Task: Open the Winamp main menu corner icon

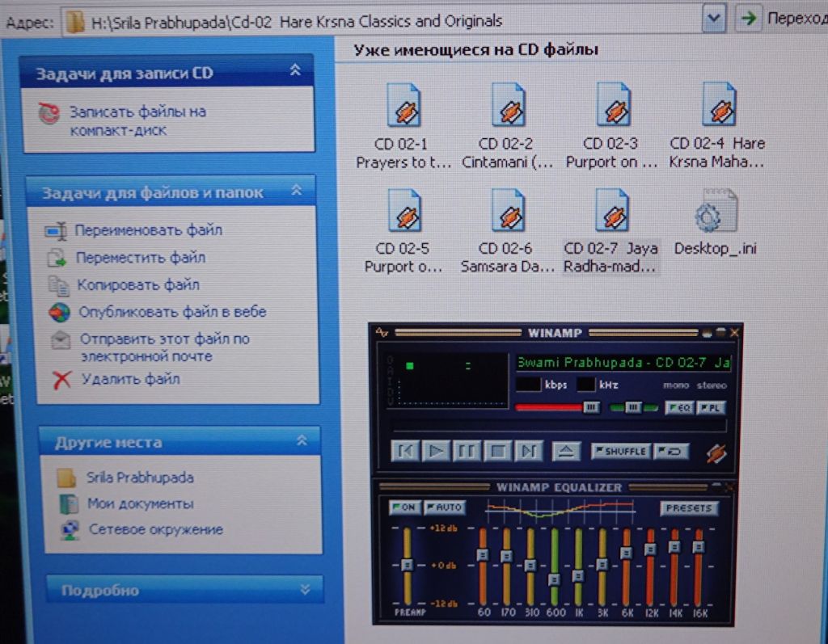Action: click(382, 333)
